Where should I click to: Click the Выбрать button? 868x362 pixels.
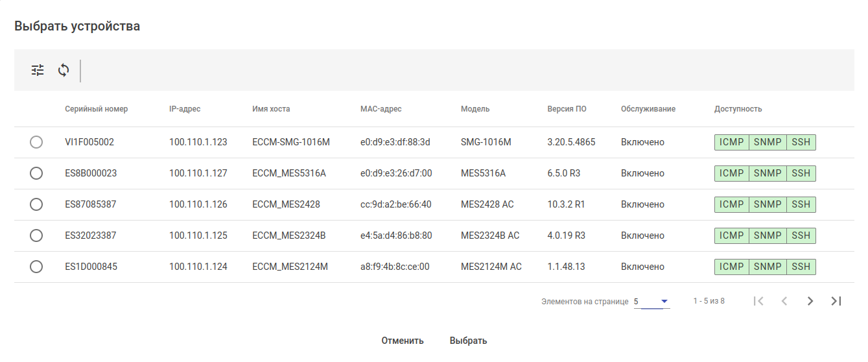point(468,341)
